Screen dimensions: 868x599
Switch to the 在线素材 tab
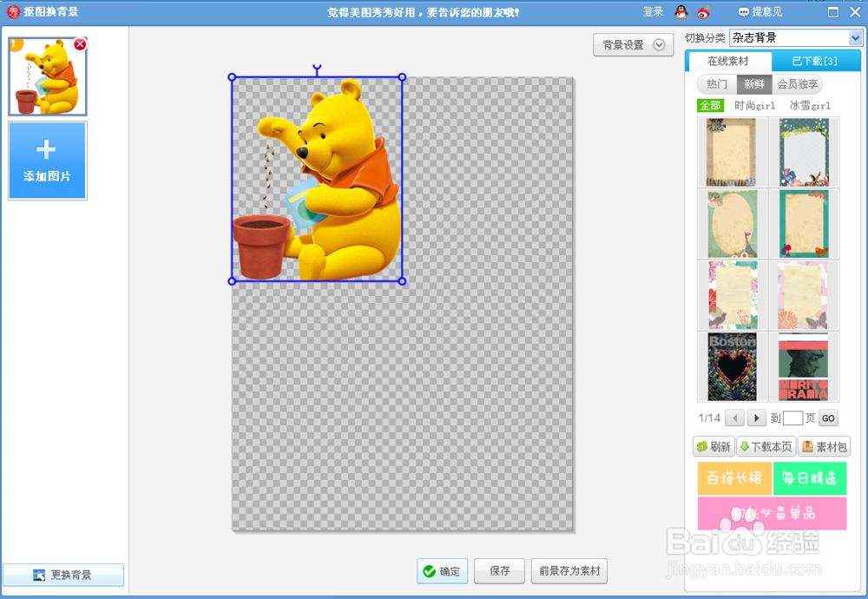click(x=728, y=61)
